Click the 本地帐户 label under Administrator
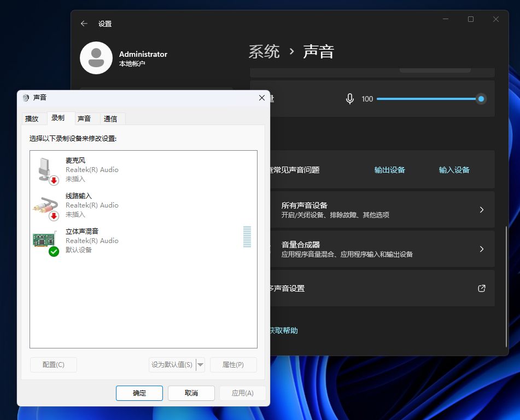The width and height of the screenshot is (520, 420). [132, 63]
